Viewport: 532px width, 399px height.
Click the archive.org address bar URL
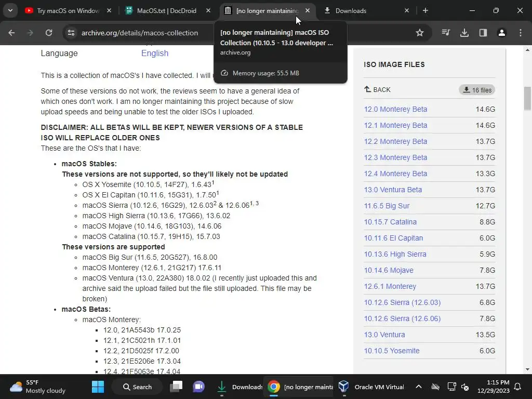pyautogui.click(x=139, y=33)
